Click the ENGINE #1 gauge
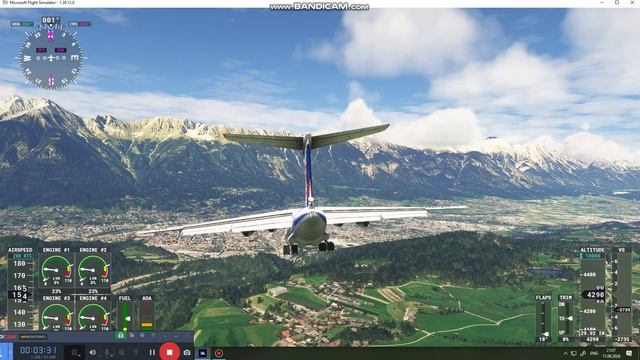Viewport: 640px width, 360px height. tap(56, 271)
